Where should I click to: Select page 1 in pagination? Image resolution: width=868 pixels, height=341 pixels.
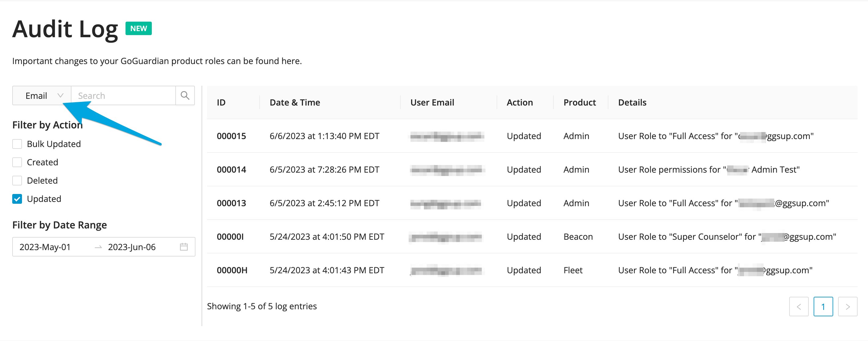coord(823,306)
